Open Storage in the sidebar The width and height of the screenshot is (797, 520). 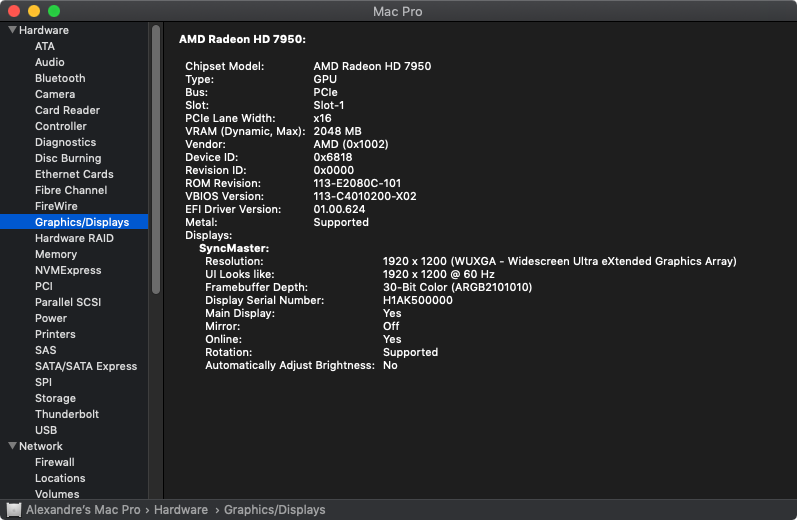tap(55, 399)
